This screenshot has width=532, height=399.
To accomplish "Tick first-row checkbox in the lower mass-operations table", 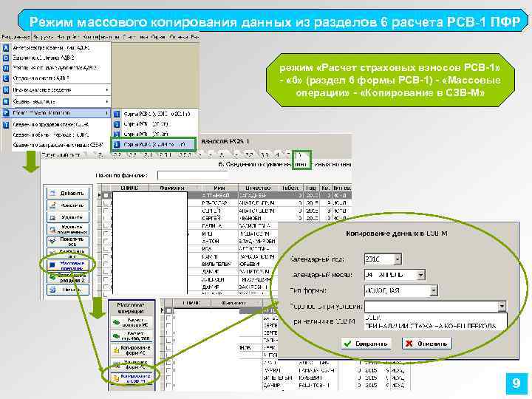I will click(168, 310).
